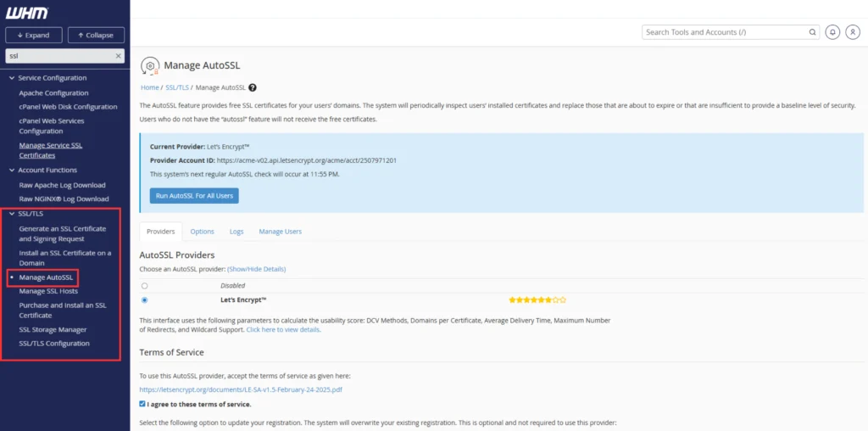Open cPanel Web Disk Configuration

68,107
